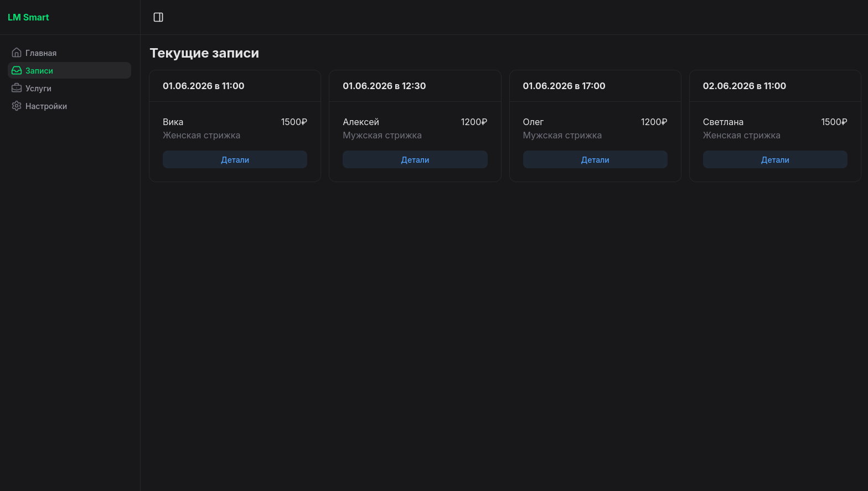Screen dimensions: 868x491
Task: Click the date 01.06.2026 в 12:30
Action: (x=384, y=86)
